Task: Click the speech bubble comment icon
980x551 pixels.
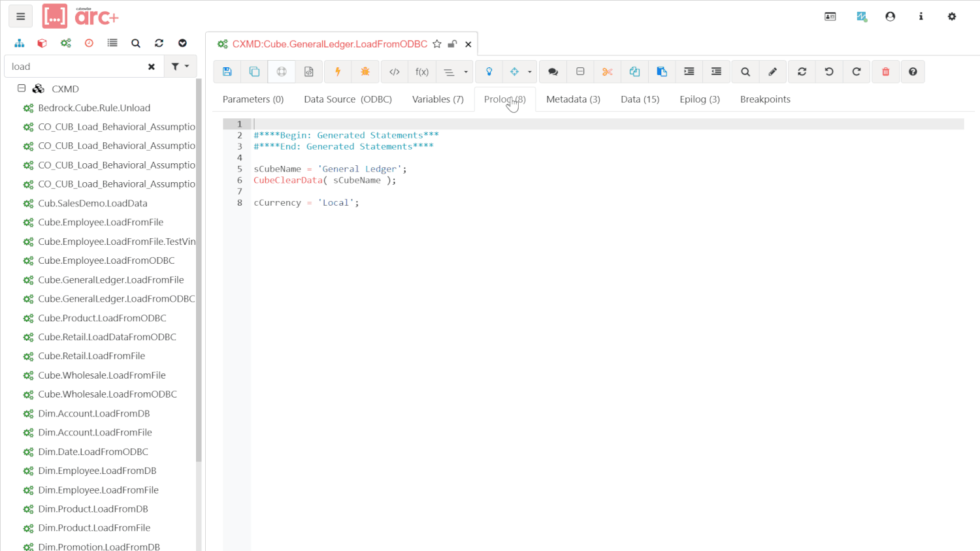Action: point(553,72)
